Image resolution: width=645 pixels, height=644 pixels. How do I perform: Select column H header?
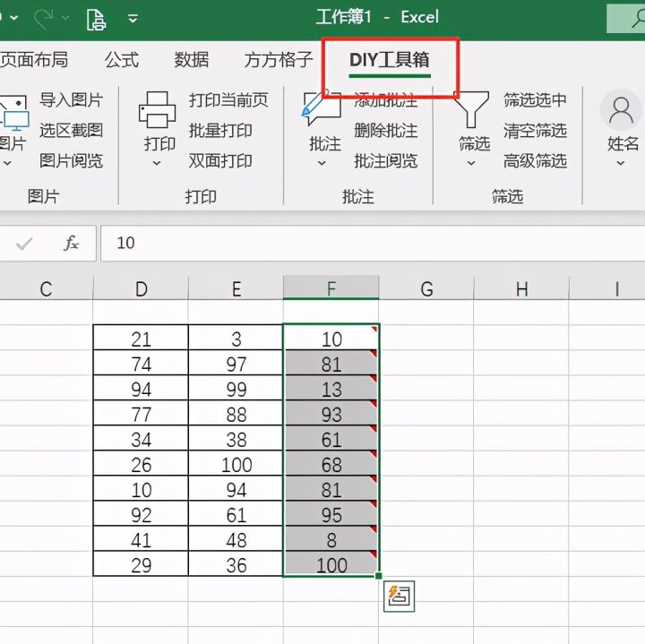(x=521, y=288)
